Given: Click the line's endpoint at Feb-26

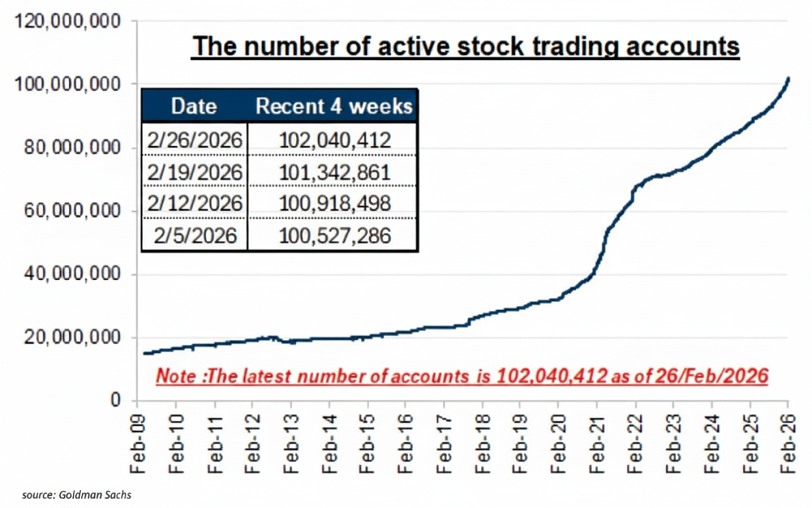Looking at the screenshot, I should pyautogui.click(x=788, y=79).
